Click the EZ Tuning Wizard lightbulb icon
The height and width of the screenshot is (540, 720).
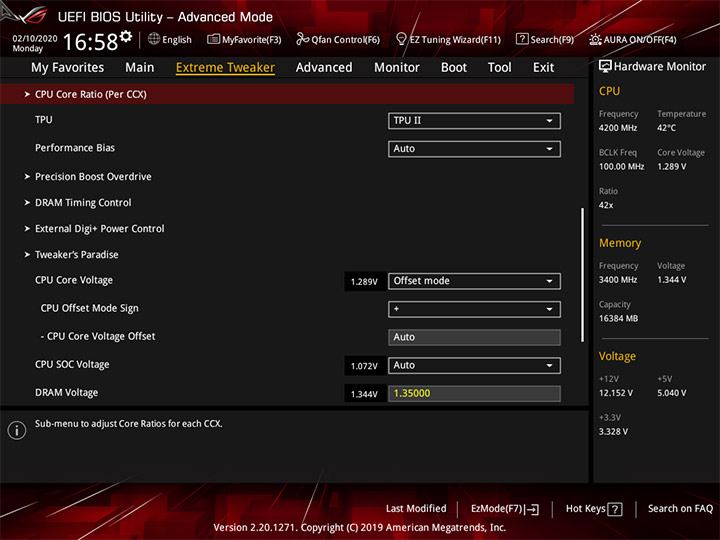click(401, 39)
